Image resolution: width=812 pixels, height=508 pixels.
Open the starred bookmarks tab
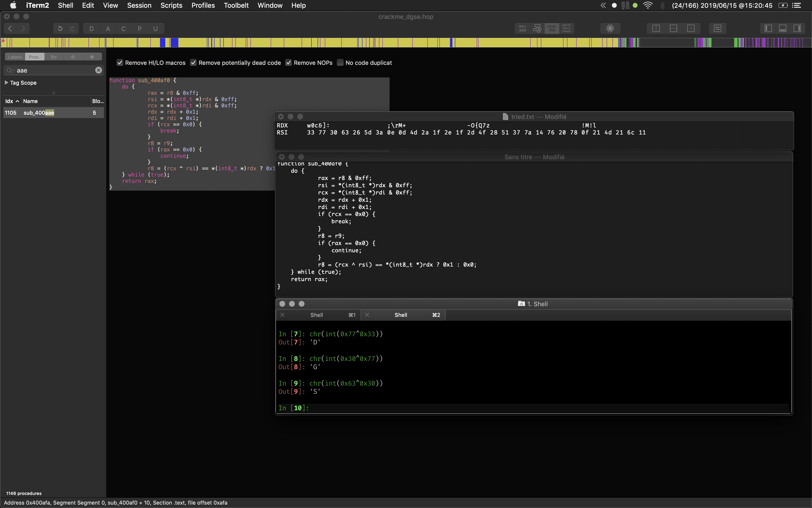pos(73,57)
